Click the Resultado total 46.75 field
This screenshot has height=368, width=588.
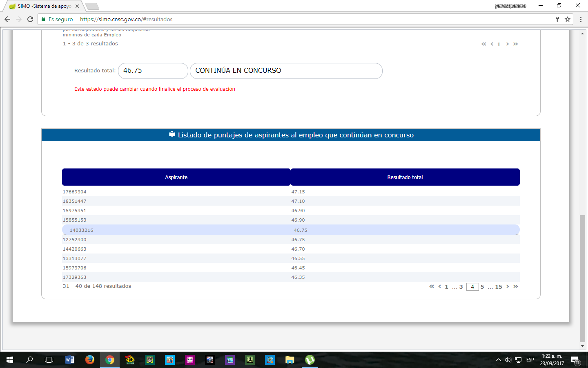[x=153, y=71]
